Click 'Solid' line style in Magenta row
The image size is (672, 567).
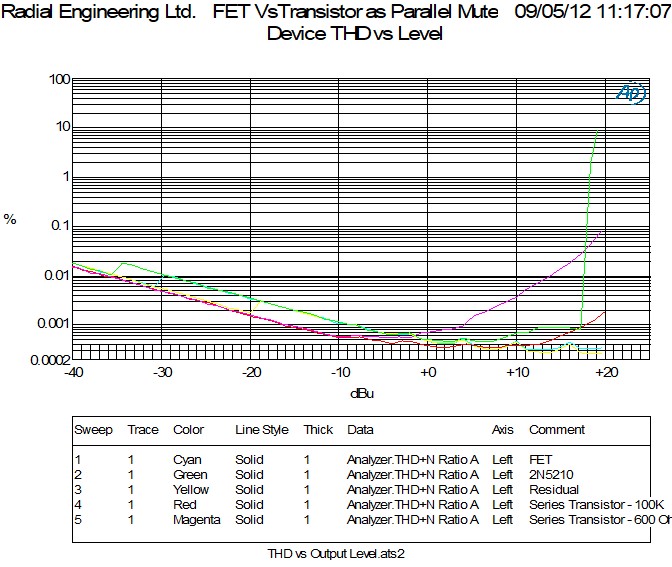tap(249, 520)
